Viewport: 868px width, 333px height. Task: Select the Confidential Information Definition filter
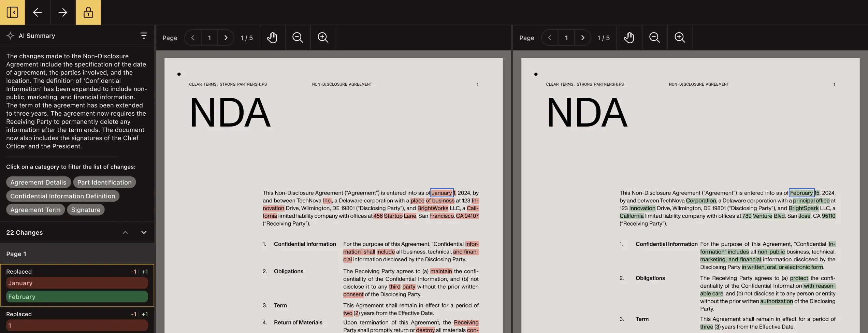[x=62, y=196]
